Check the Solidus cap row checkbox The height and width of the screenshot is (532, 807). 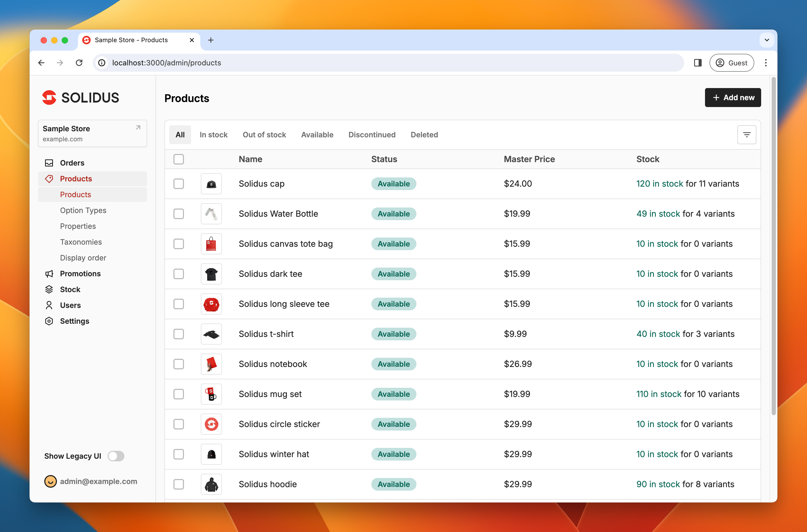click(179, 183)
